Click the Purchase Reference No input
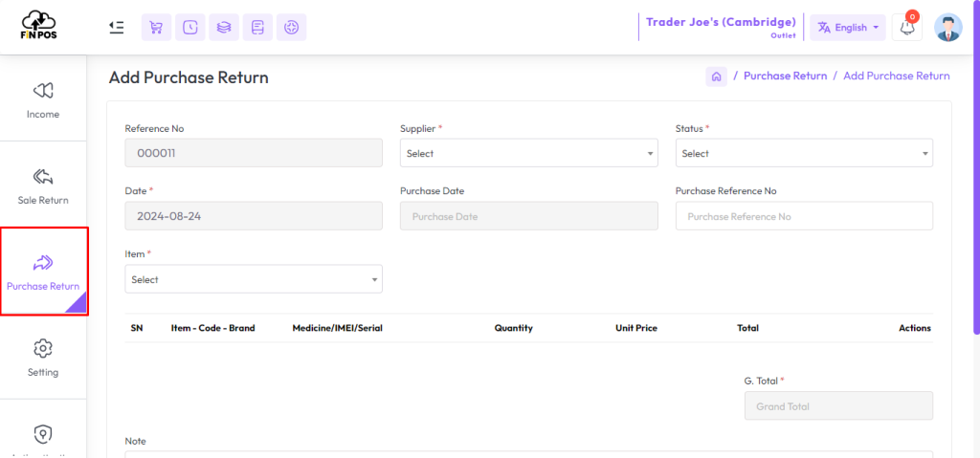980x458 pixels. click(x=804, y=215)
